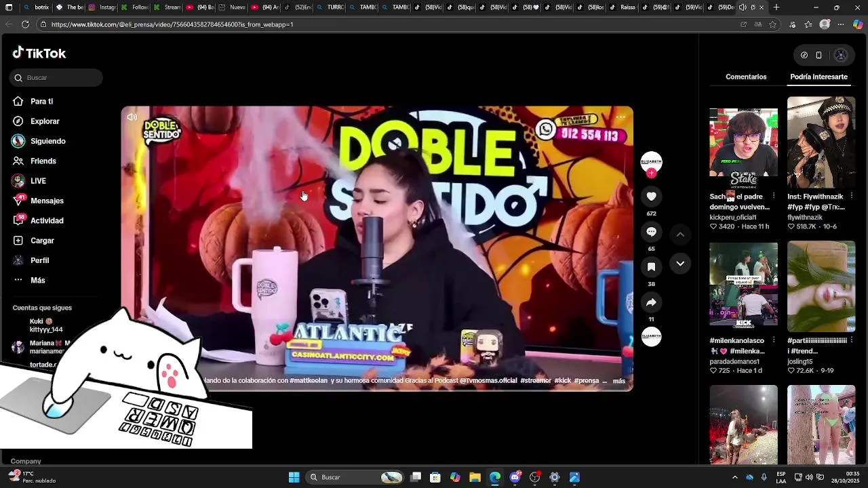Switch to the Podría interesarte tab

click(818, 77)
